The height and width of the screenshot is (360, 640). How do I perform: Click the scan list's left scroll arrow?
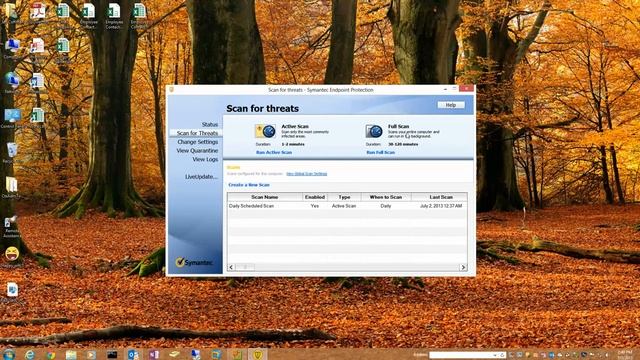231,267
